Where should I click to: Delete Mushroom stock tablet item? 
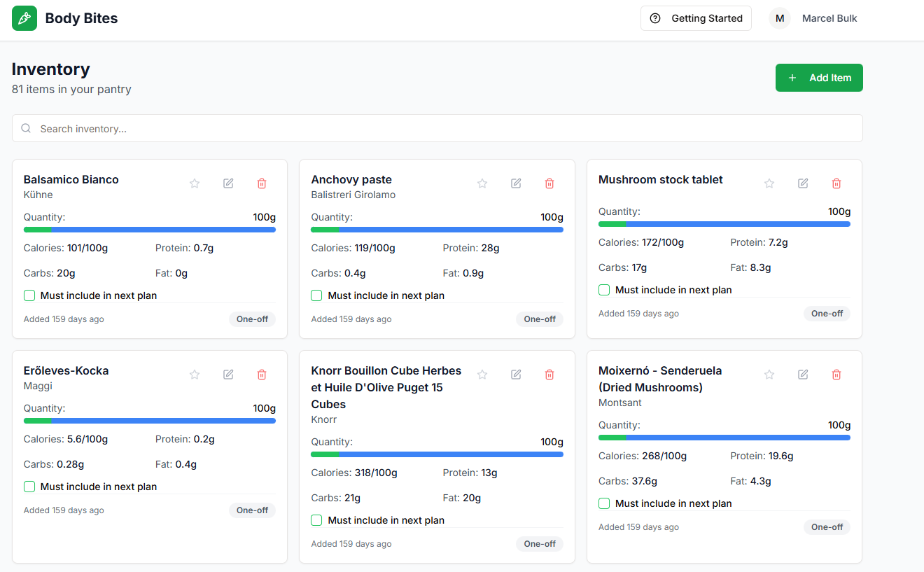(x=836, y=183)
